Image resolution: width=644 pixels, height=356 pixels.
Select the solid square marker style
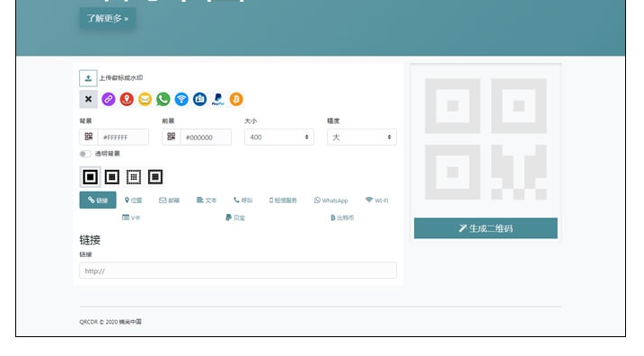tap(91, 177)
